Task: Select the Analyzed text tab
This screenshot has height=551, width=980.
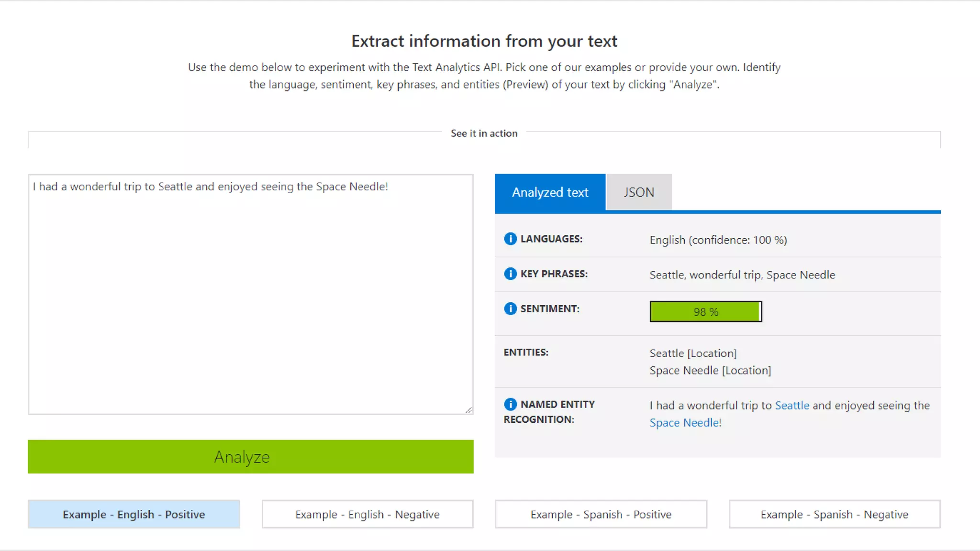Action: 550,192
